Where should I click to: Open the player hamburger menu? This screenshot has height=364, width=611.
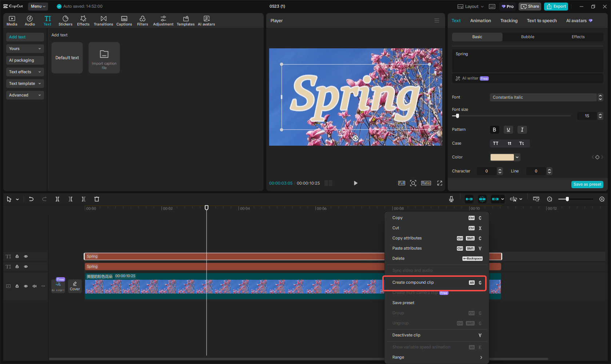coord(437,21)
